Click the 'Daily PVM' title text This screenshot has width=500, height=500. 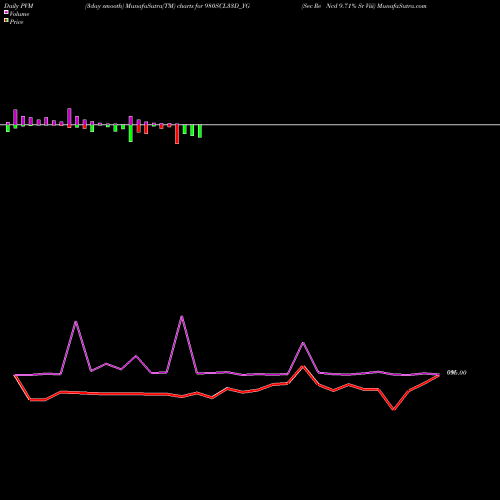click(x=19, y=6)
